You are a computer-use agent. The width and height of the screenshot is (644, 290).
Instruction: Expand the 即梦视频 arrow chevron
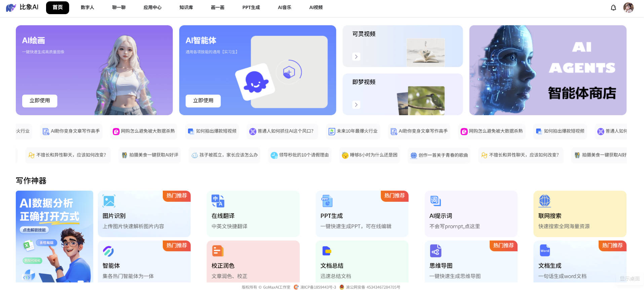coord(356,105)
